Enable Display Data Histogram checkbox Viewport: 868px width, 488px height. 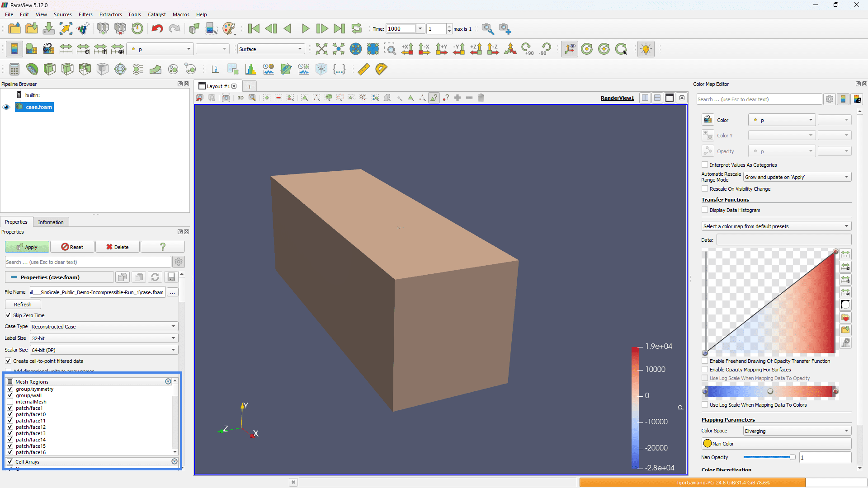coord(705,210)
